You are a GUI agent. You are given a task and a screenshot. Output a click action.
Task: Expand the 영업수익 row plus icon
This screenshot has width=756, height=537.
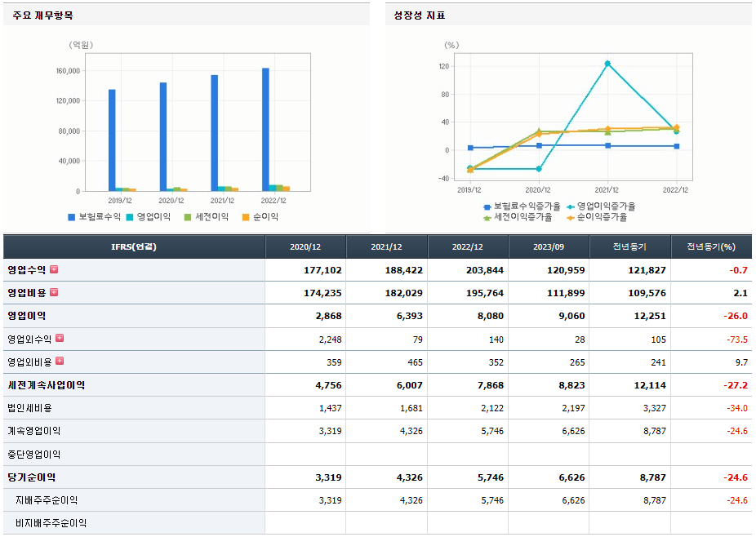(x=54, y=269)
